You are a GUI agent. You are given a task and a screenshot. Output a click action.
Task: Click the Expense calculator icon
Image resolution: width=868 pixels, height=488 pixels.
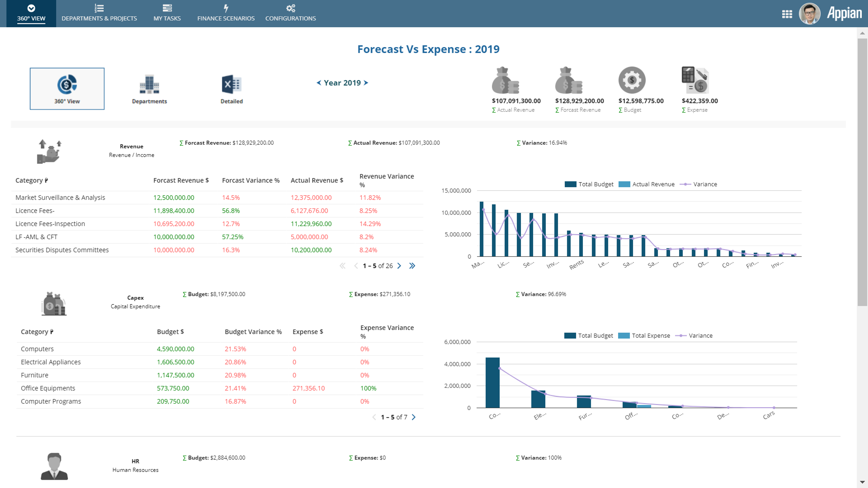[695, 80]
